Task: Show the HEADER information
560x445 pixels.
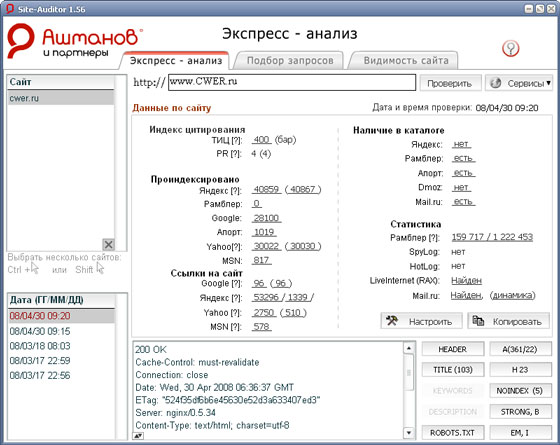Action: coord(452,349)
